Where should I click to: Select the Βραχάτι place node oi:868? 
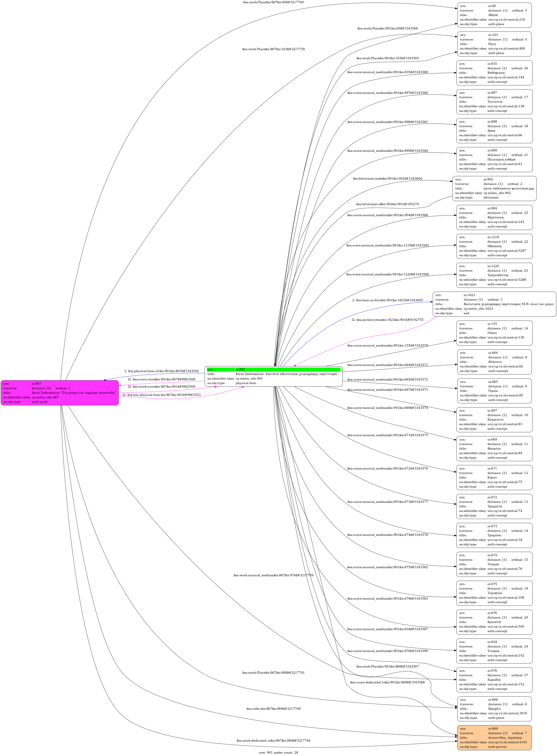coord(494,708)
